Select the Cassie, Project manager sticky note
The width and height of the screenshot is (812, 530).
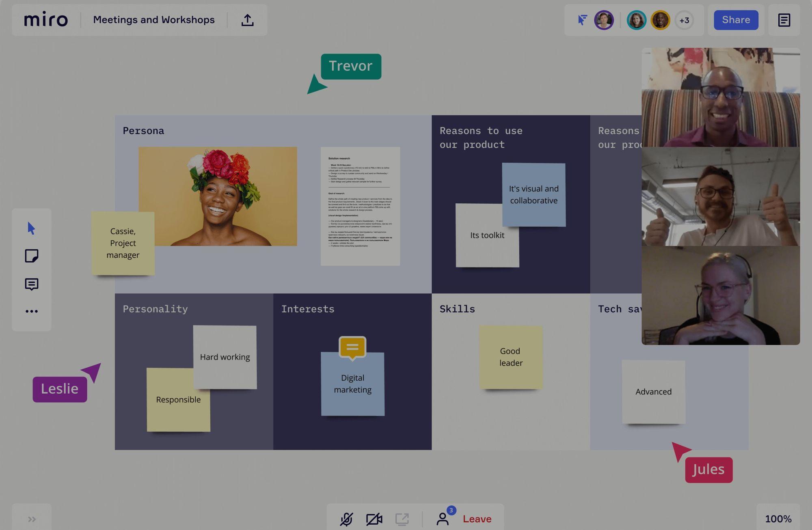[x=123, y=243]
